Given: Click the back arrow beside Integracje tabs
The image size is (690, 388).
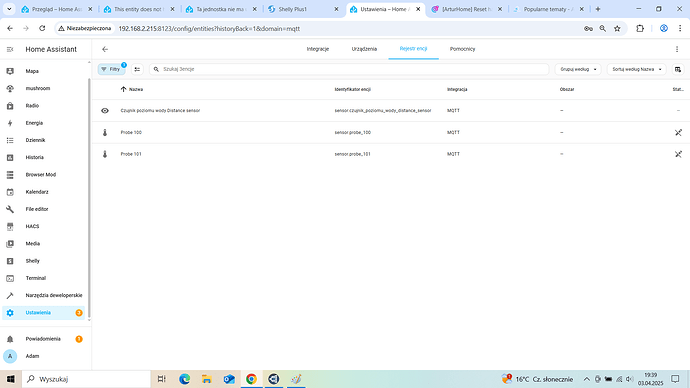Looking at the screenshot, I should pyautogui.click(x=105, y=49).
